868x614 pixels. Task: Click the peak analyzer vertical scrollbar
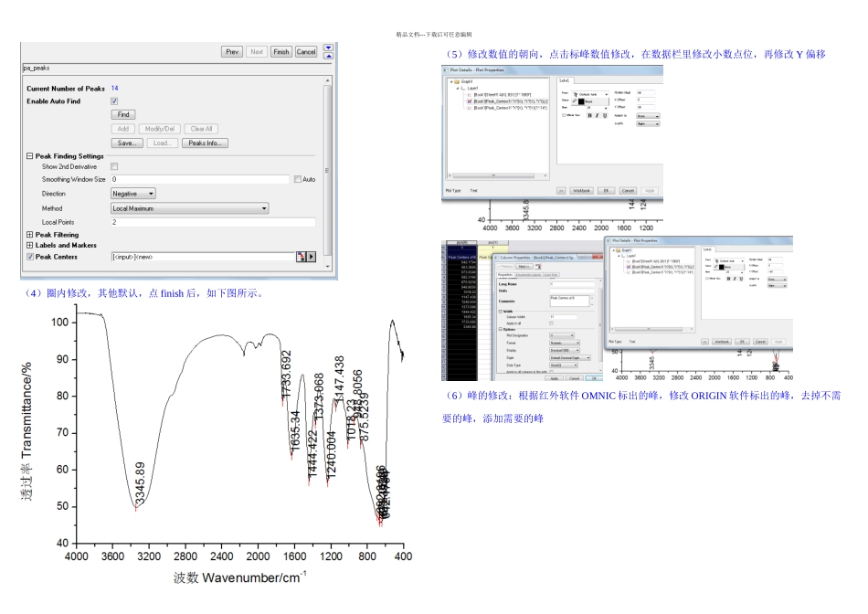328,173
